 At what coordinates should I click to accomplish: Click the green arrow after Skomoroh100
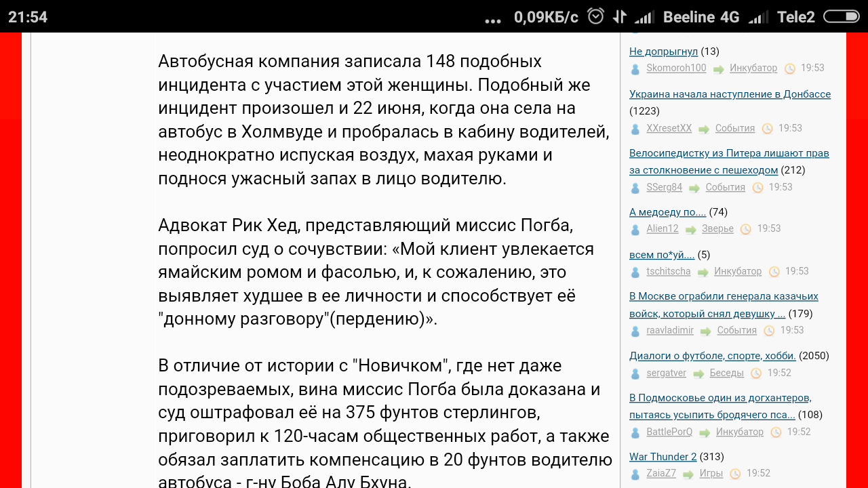coord(718,69)
